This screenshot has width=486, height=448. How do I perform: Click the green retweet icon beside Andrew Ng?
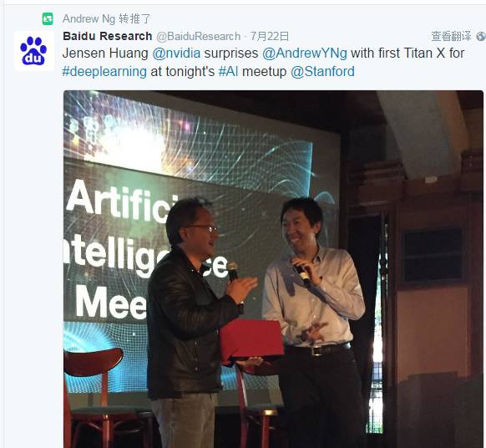[x=48, y=19]
